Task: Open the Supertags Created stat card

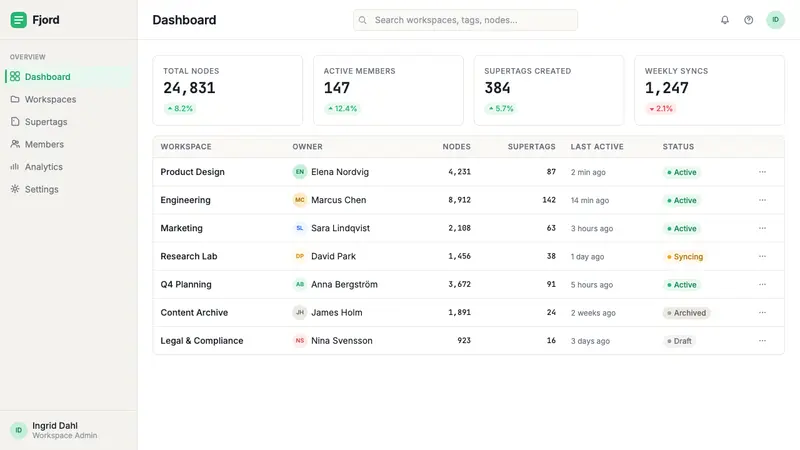Action: point(549,90)
